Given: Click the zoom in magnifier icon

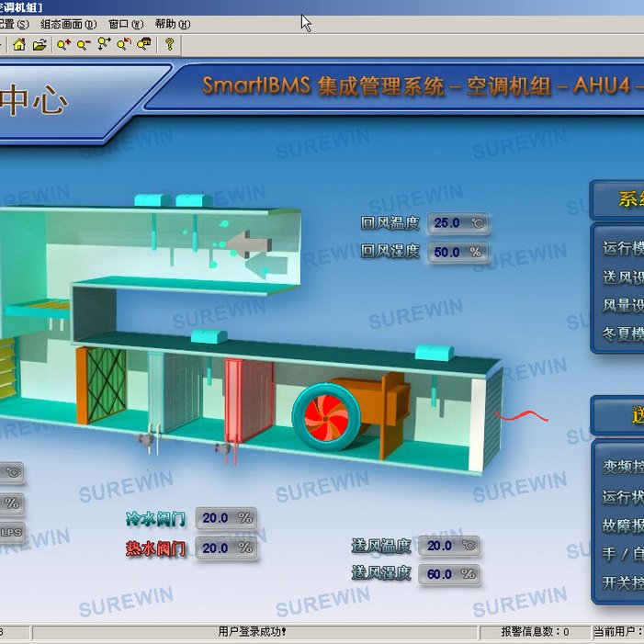Looking at the screenshot, I should tap(63, 44).
